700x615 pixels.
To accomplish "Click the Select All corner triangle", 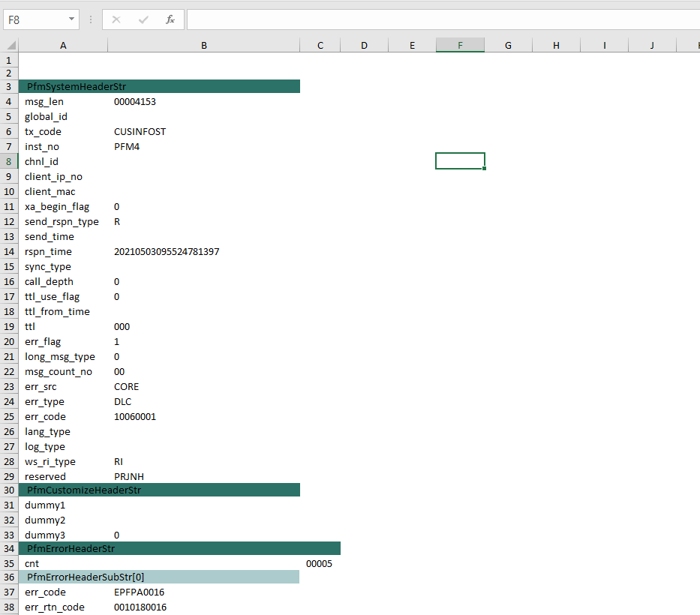I will point(11,46).
